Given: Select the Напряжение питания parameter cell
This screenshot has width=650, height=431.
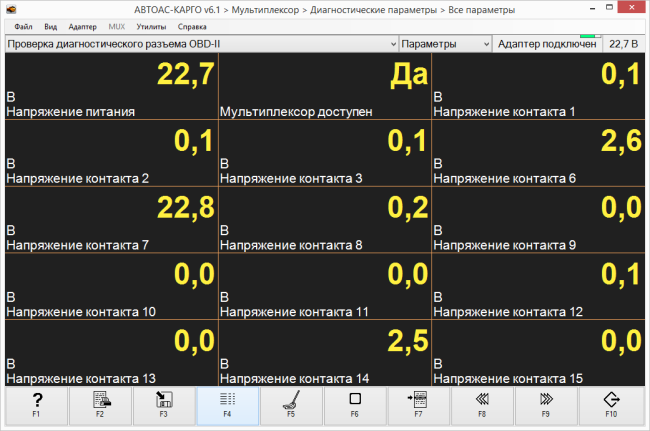Looking at the screenshot, I should point(112,86).
